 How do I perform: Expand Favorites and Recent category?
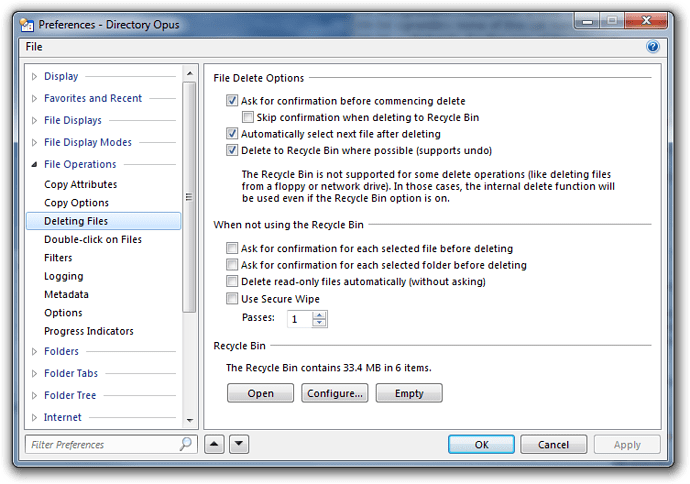coord(34,99)
